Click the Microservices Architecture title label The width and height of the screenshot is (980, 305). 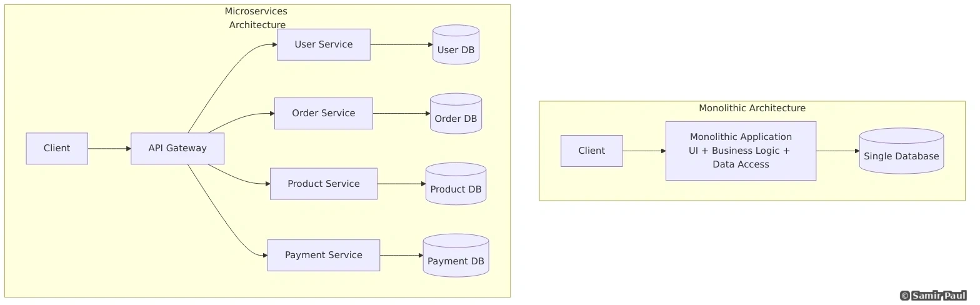point(256,18)
